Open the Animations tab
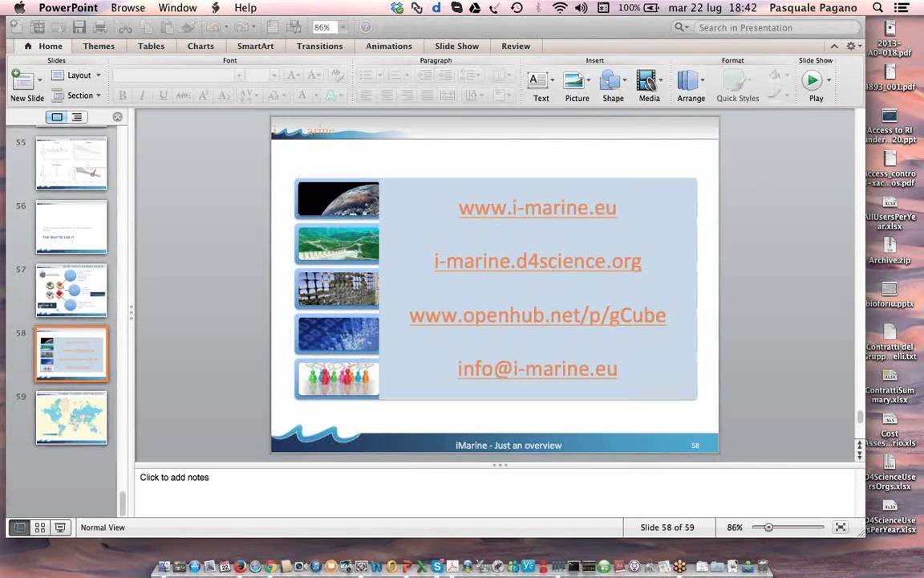The height and width of the screenshot is (578, 924). click(x=389, y=46)
